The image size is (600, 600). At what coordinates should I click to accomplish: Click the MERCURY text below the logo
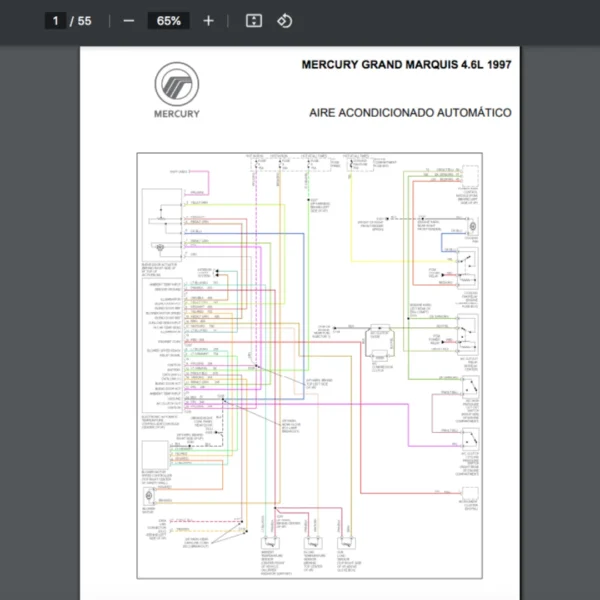176,113
